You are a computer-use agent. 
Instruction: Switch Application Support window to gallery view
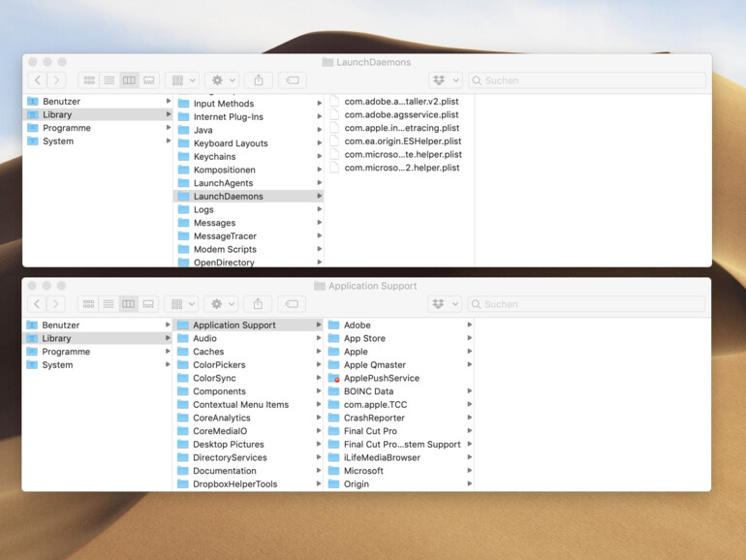pyautogui.click(x=148, y=304)
